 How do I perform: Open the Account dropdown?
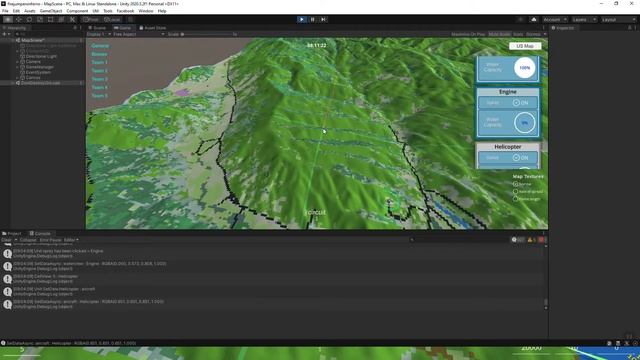[x=555, y=19]
